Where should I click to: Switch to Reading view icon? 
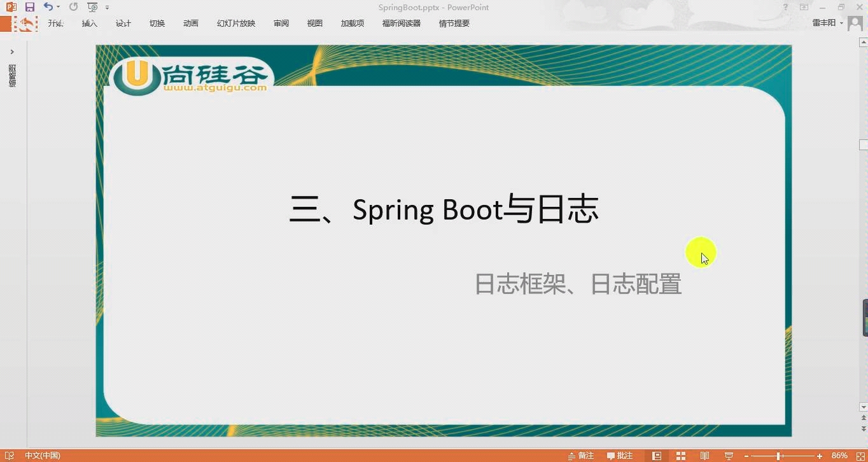[x=704, y=456]
